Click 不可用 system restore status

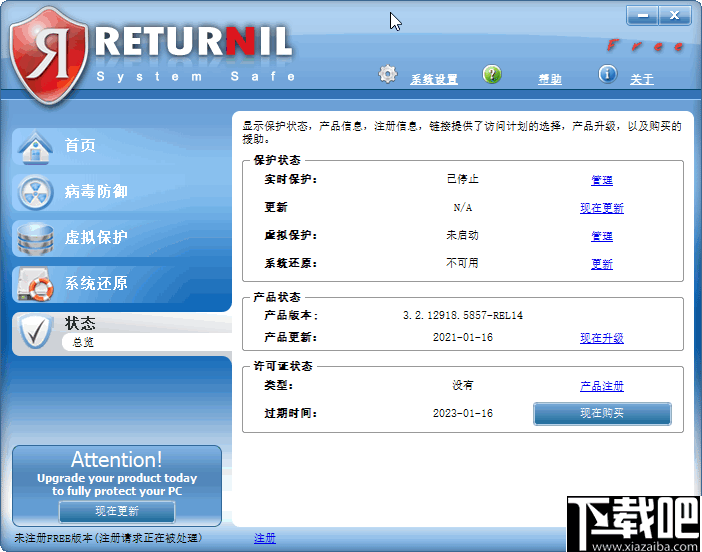coord(462,263)
